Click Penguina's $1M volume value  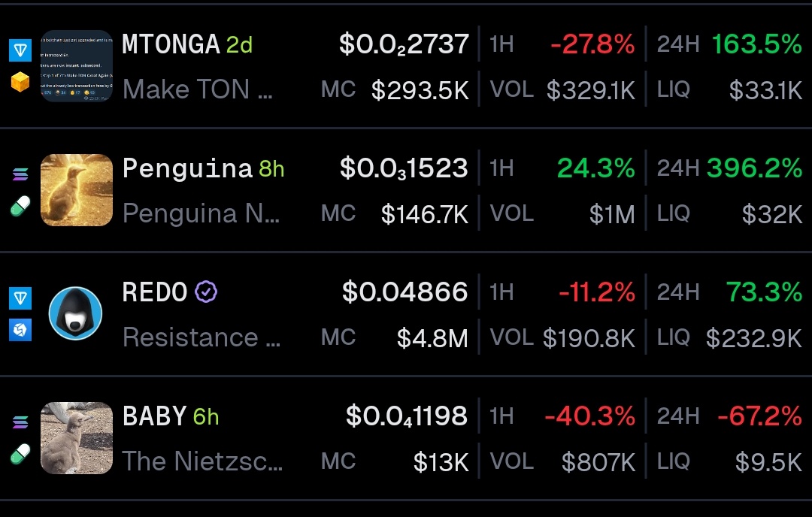[612, 215]
